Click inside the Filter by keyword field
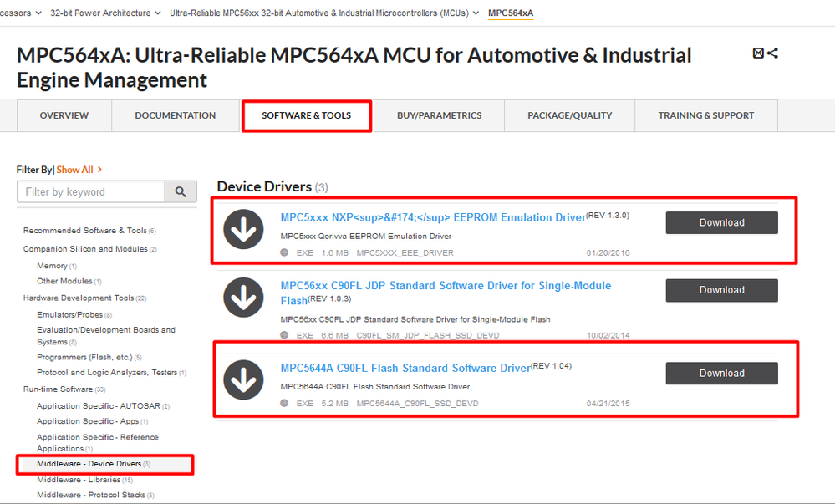The height and width of the screenshot is (504, 835). (x=91, y=191)
